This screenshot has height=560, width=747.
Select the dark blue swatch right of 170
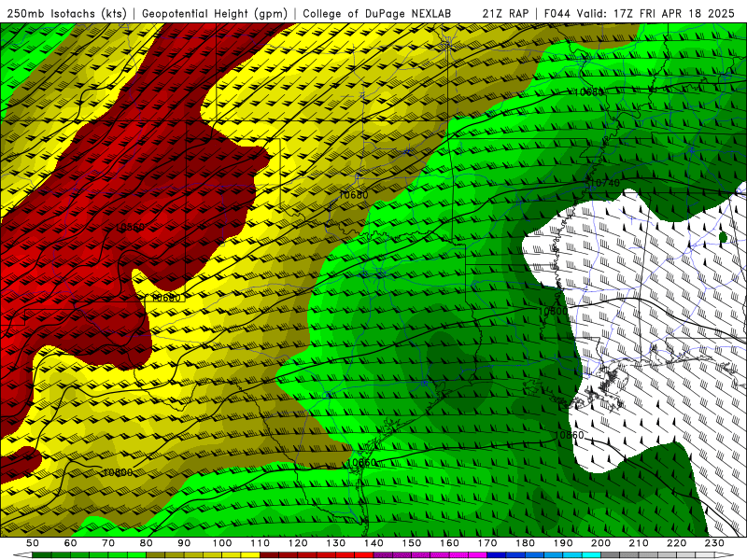click(497, 555)
